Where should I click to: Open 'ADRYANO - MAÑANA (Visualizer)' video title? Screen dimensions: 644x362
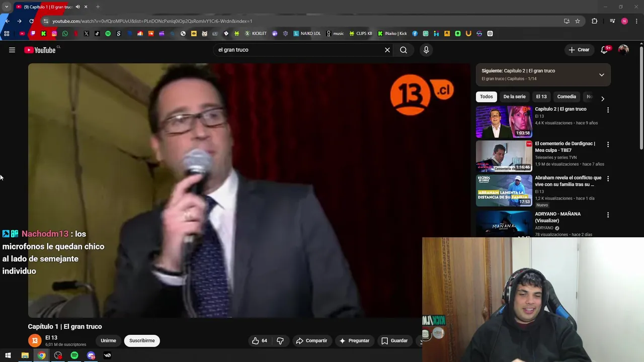point(557,217)
